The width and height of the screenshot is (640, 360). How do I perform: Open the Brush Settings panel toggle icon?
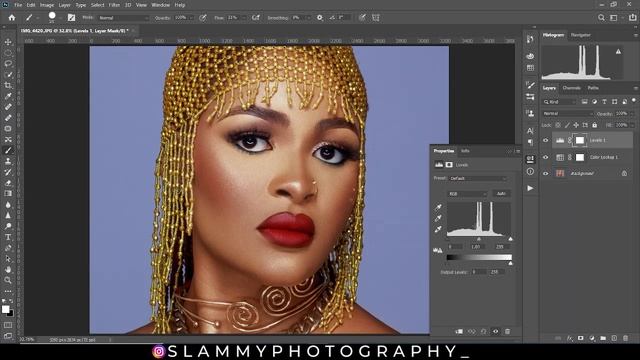tap(71, 18)
